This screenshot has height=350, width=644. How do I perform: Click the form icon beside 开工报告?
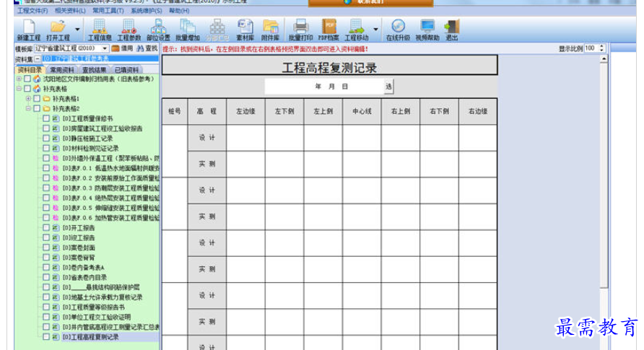(56, 228)
